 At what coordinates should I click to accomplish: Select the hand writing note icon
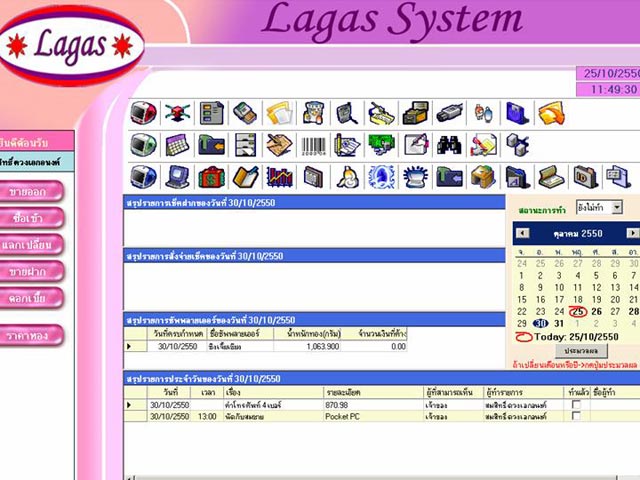(x=280, y=145)
